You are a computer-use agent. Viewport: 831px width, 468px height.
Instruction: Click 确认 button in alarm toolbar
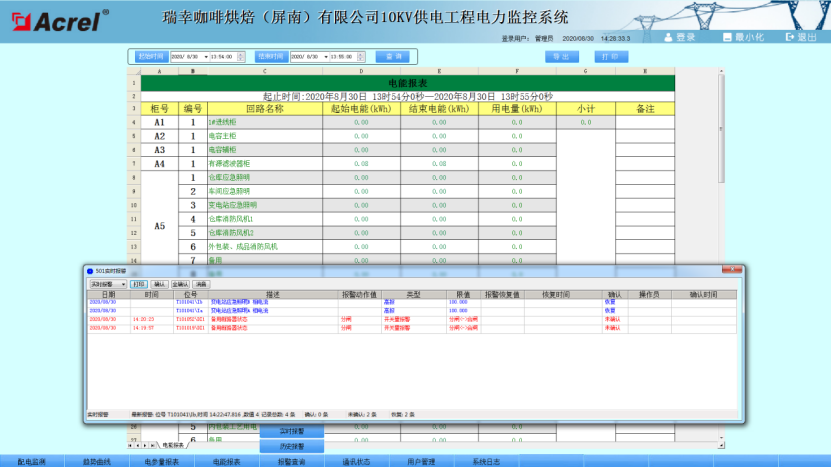coord(160,284)
